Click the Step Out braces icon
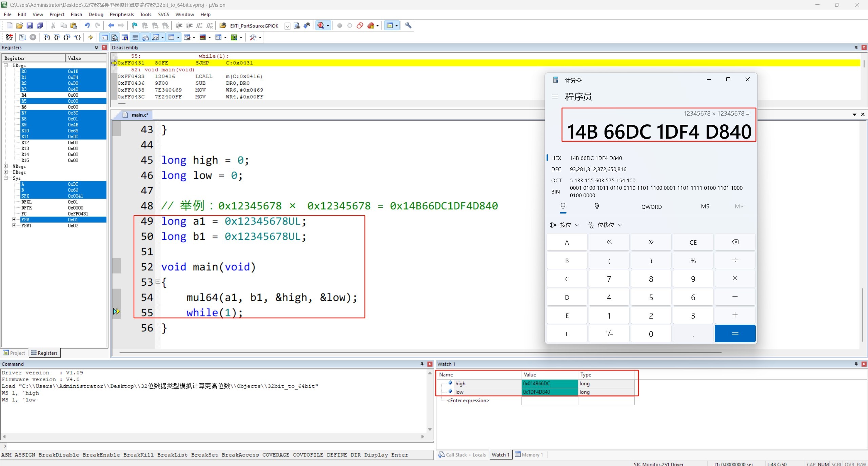Image resolution: width=868 pixels, height=466 pixels. (x=67, y=37)
